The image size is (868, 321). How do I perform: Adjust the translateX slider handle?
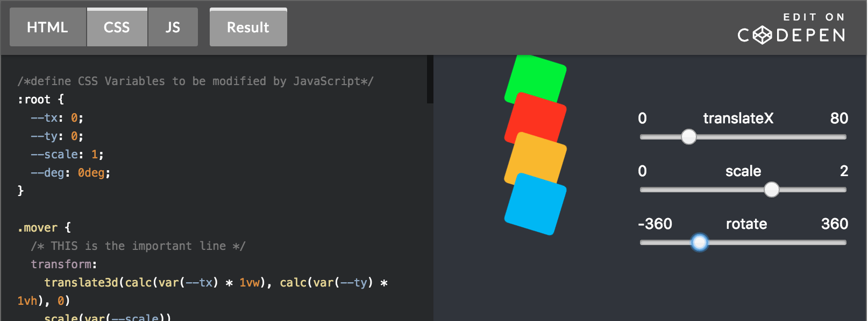pyautogui.click(x=689, y=137)
